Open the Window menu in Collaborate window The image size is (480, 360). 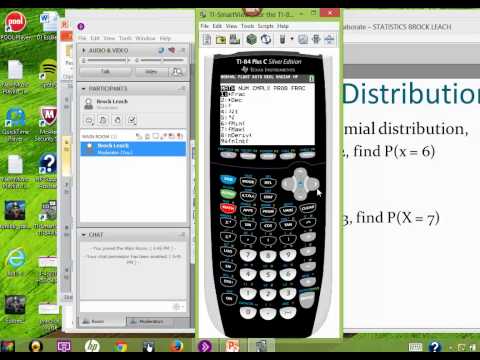[x=145, y=38]
